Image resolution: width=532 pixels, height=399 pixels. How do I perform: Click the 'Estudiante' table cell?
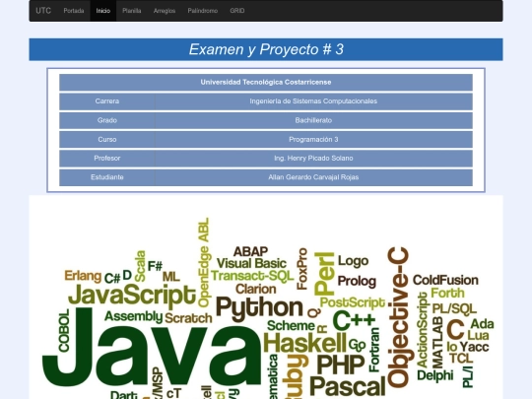tap(107, 177)
